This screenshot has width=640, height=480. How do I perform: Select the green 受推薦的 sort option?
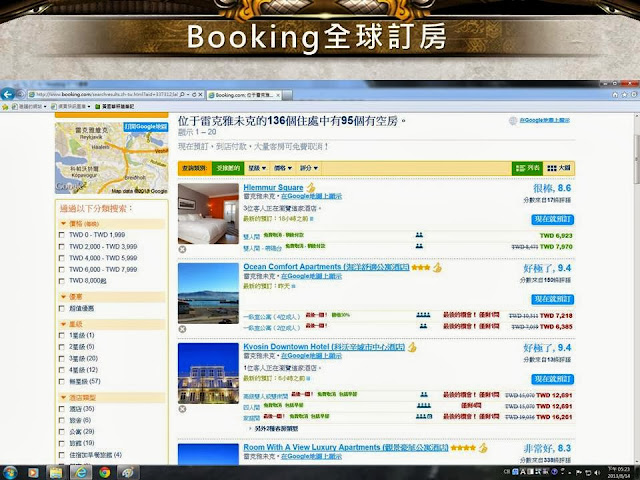228,168
